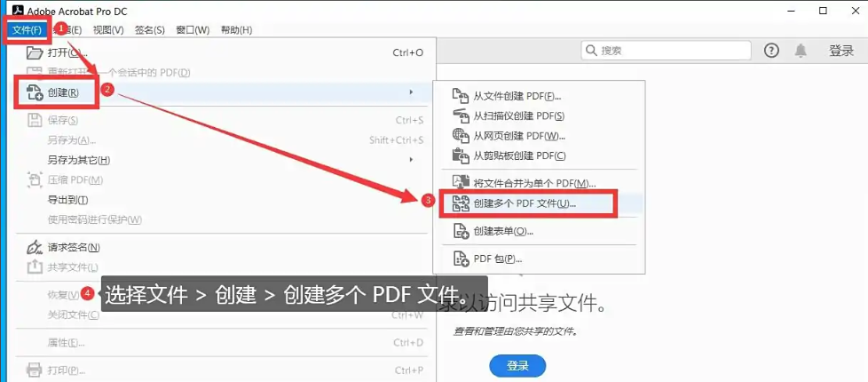Open the 帮助(H) menu
This screenshot has width=868, height=382.
click(x=236, y=30)
